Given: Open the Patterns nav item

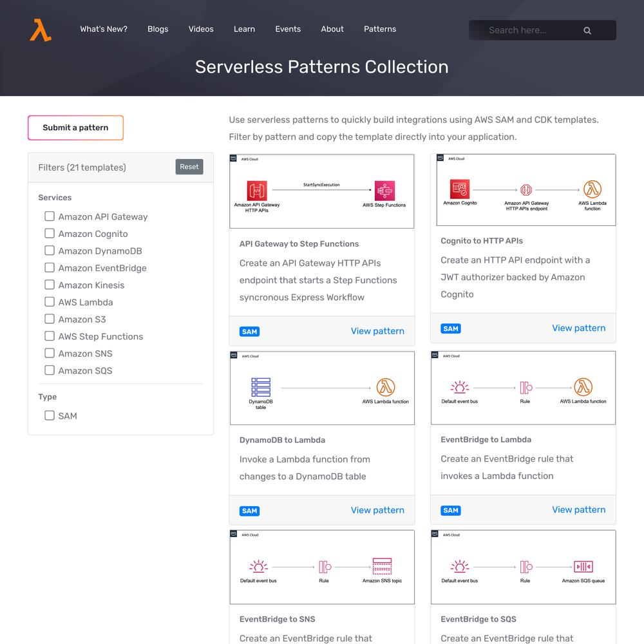Looking at the screenshot, I should coord(380,29).
